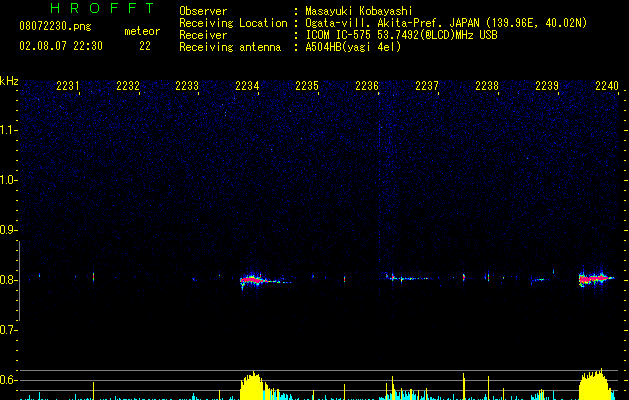This screenshot has height=400, width=629.
Task: Click the 2231 time marker
Action: [67, 86]
